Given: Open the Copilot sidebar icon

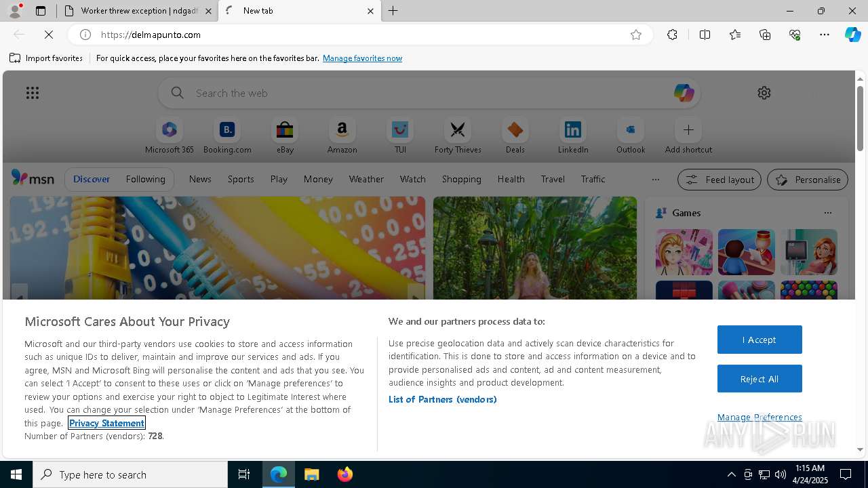Looking at the screenshot, I should click(x=852, y=35).
